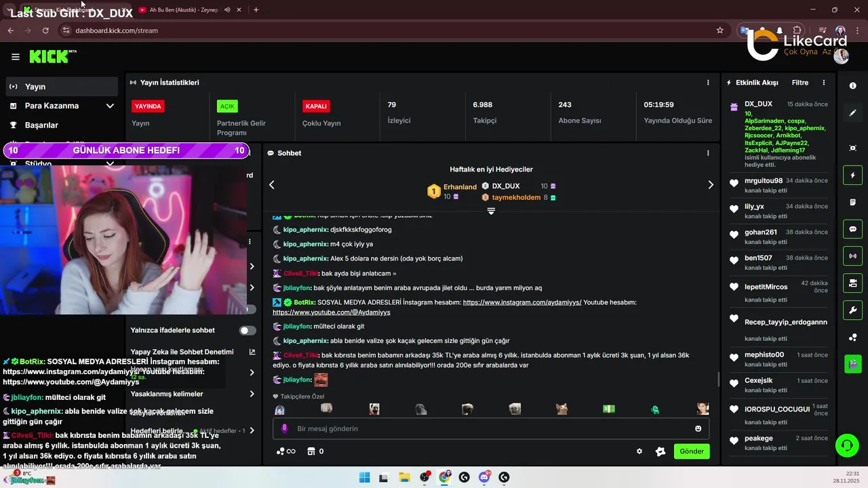
Task: Collapse the weekly gifters banner
Action: 491,211
